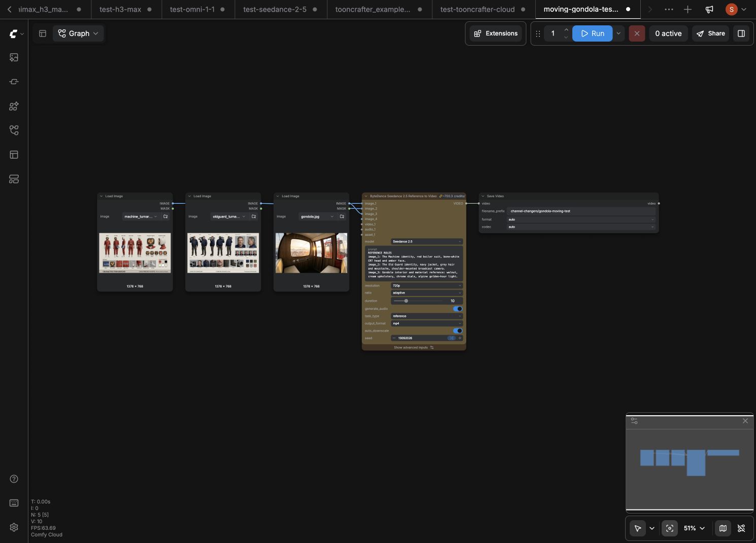This screenshot has width=756, height=543.
Task: Click the fit view icon in bottom toolbar
Action: tap(670, 528)
